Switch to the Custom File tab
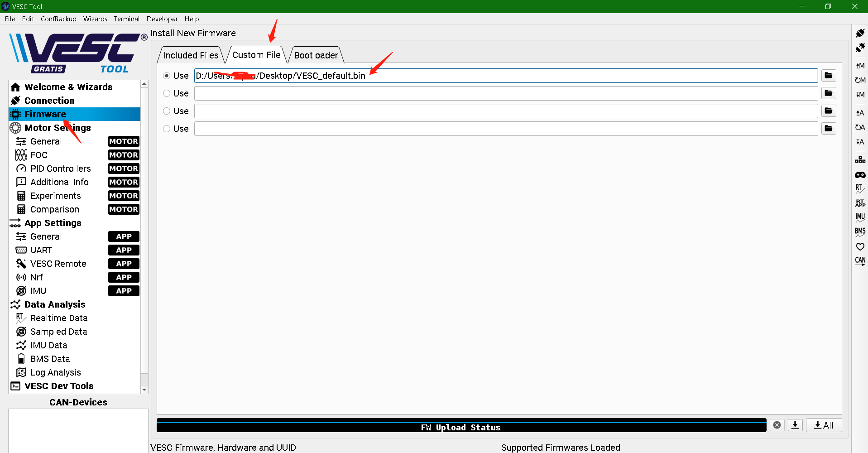868x453 pixels. (256, 55)
